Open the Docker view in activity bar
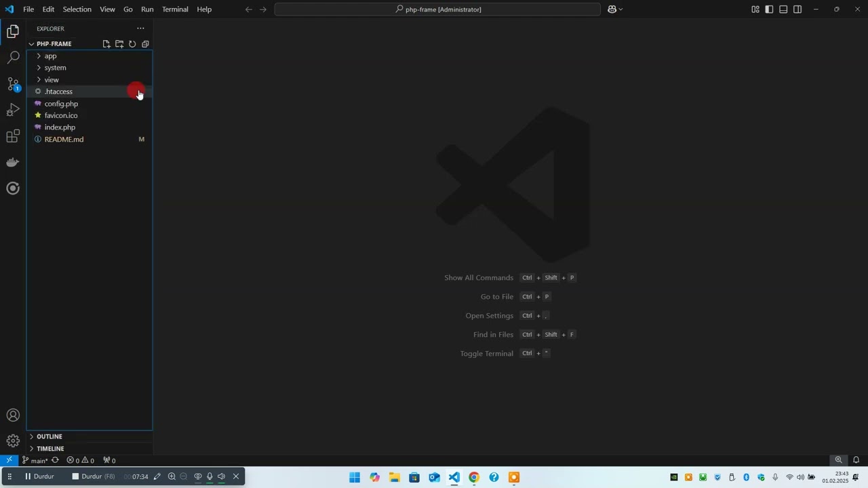Screen dimensions: 868x488 [x=13, y=162]
